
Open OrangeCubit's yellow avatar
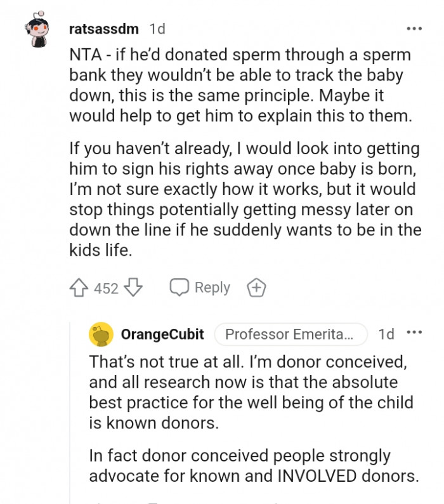coord(101,334)
